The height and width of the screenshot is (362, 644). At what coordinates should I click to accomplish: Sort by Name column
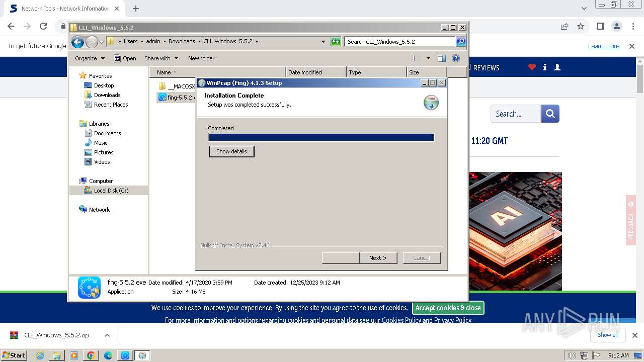[x=217, y=72]
